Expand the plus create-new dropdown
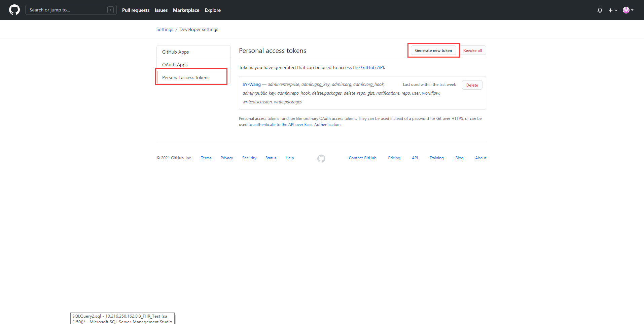 click(x=613, y=10)
